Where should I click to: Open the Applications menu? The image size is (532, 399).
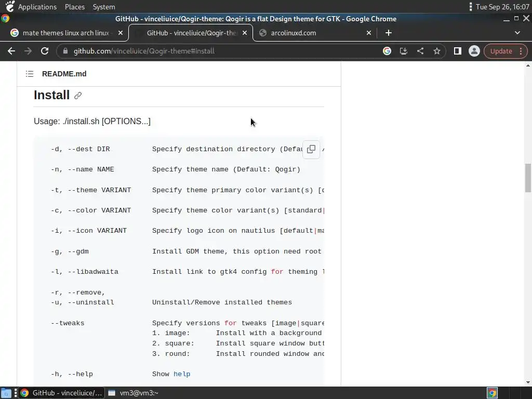click(x=37, y=7)
